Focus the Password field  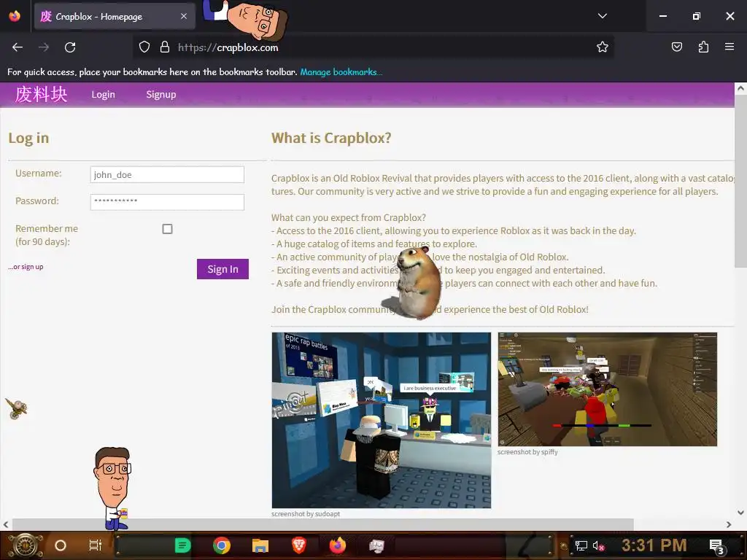167,202
